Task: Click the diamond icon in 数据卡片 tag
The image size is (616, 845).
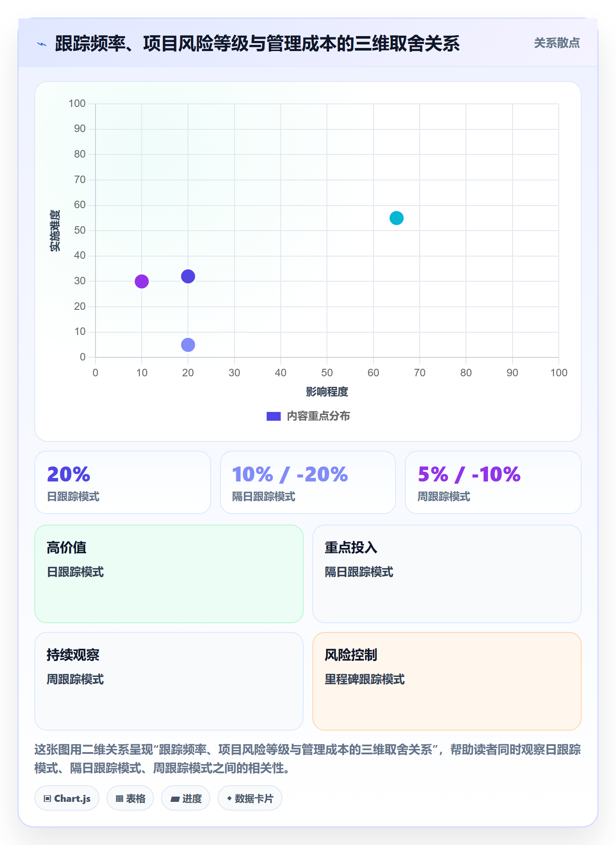Action: (229, 798)
